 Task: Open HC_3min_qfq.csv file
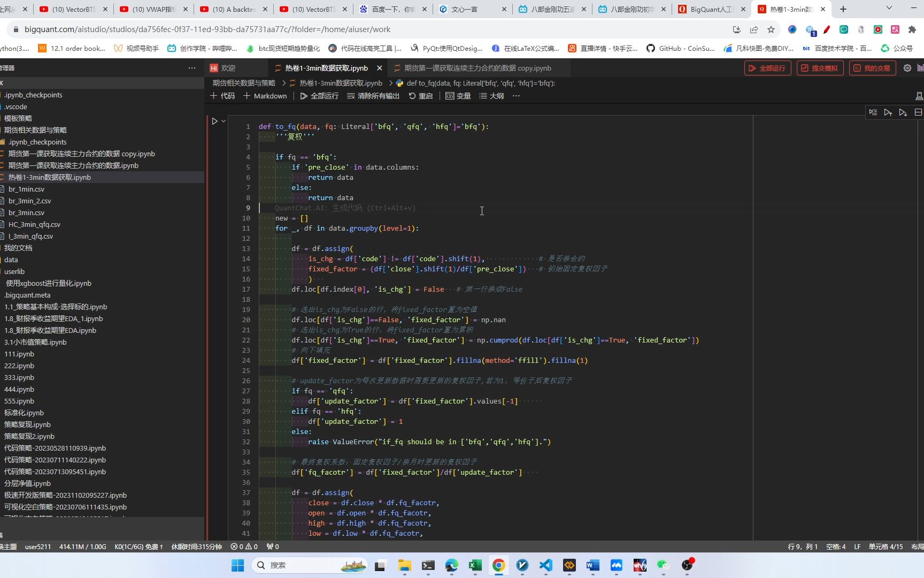pyautogui.click(x=102, y=224)
